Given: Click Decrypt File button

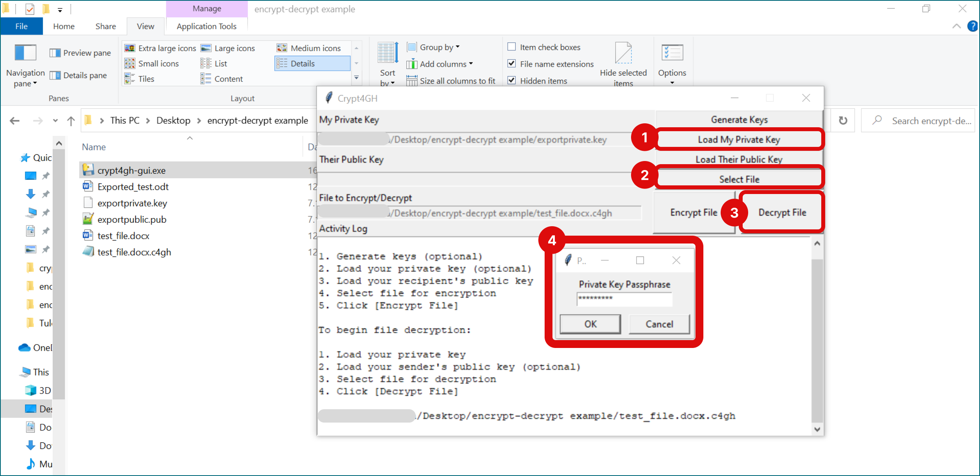Looking at the screenshot, I should [782, 212].
